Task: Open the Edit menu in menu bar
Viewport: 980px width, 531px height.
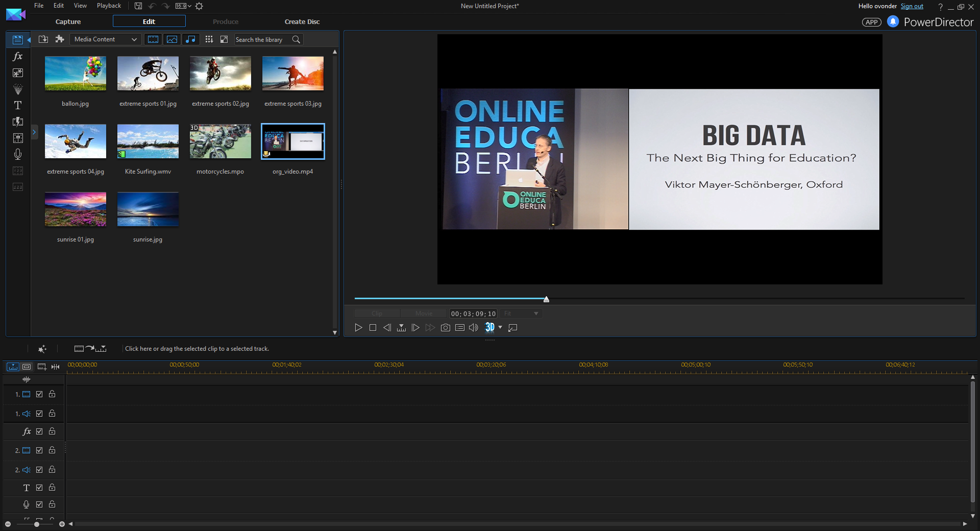Action: pyautogui.click(x=59, y=6)
